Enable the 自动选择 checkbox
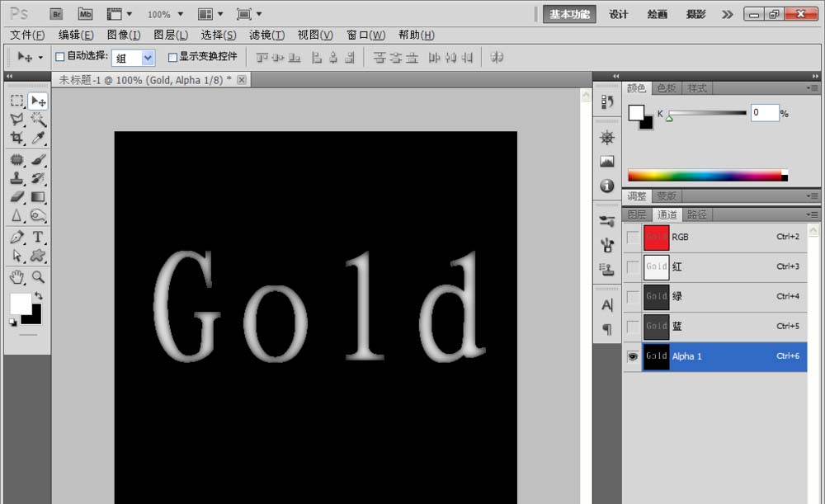 (60, 57)
